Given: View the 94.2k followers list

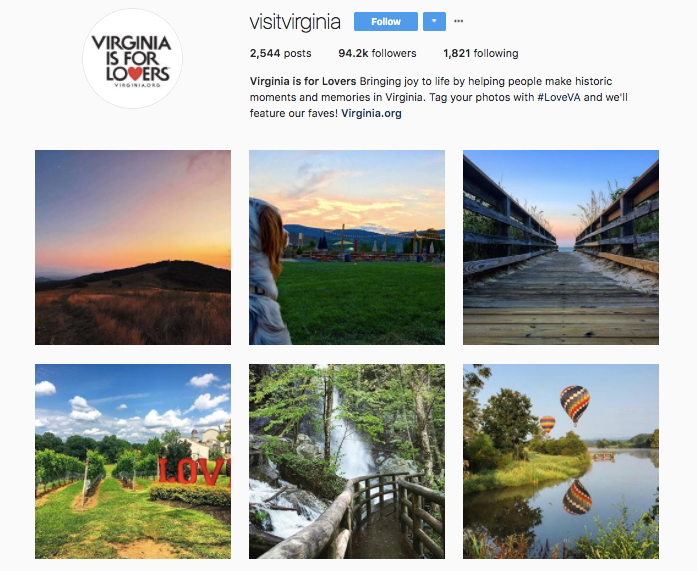Looking at the screenshot, I should tap(377, 53).
